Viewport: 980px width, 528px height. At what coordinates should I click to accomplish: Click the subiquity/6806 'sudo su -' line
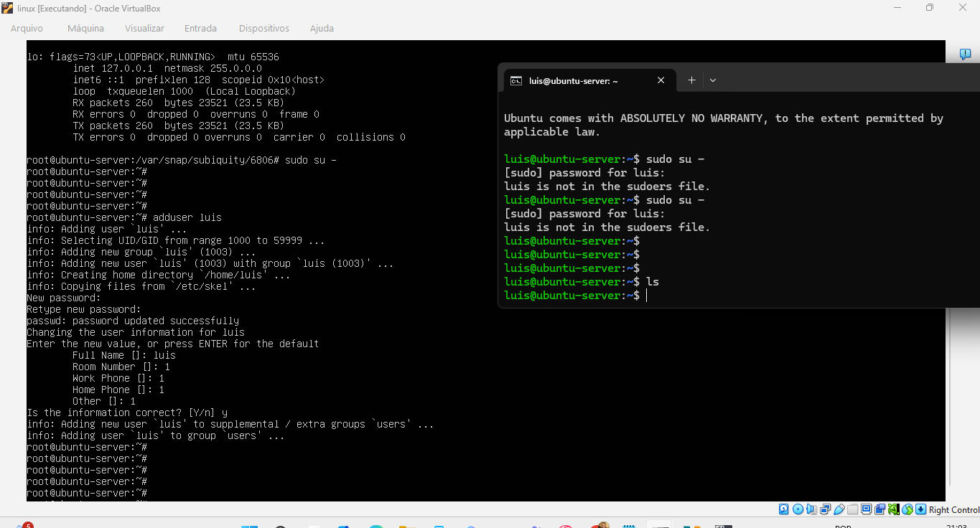[x=182, y=160]
